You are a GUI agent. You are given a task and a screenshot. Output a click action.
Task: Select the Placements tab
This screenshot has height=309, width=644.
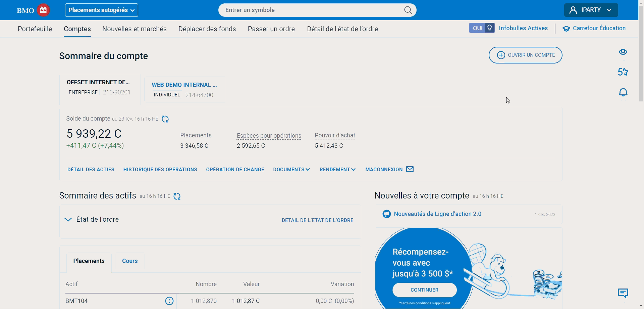[x=89, y=261]
